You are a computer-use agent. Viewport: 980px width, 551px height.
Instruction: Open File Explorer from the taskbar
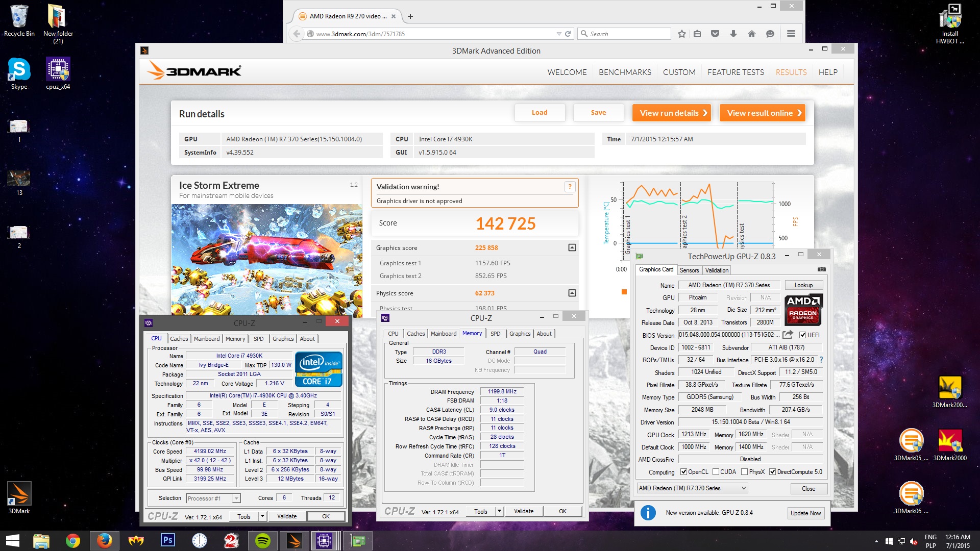pos(41,541)
